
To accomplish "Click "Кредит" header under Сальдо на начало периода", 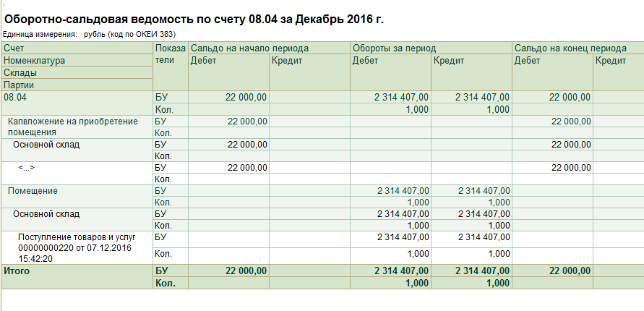I will click(287, 61).
